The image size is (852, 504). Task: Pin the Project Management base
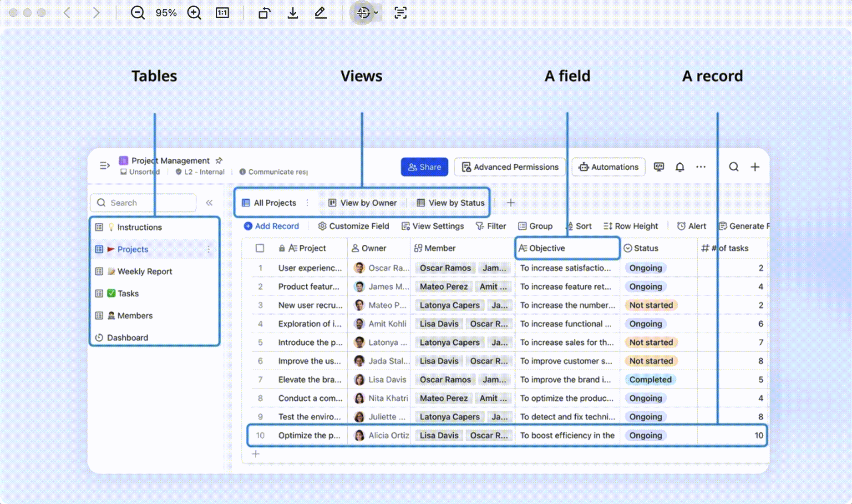[219, 161]
